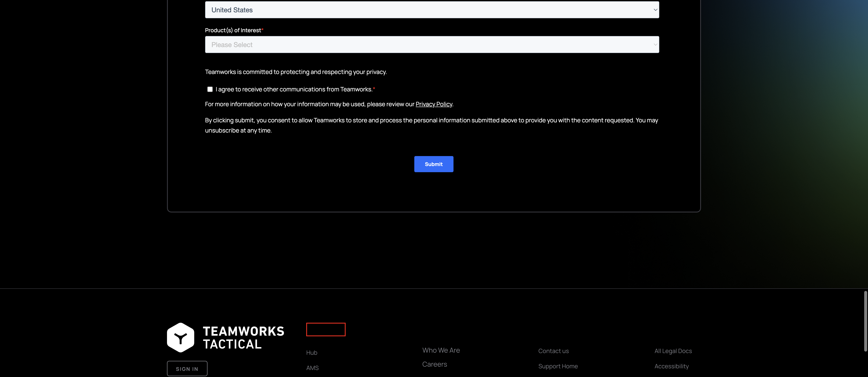Click the Teamworks Tactical wordmark
Image resolution: width=868 pixels, height=377 pixels.
pos(243,338)
